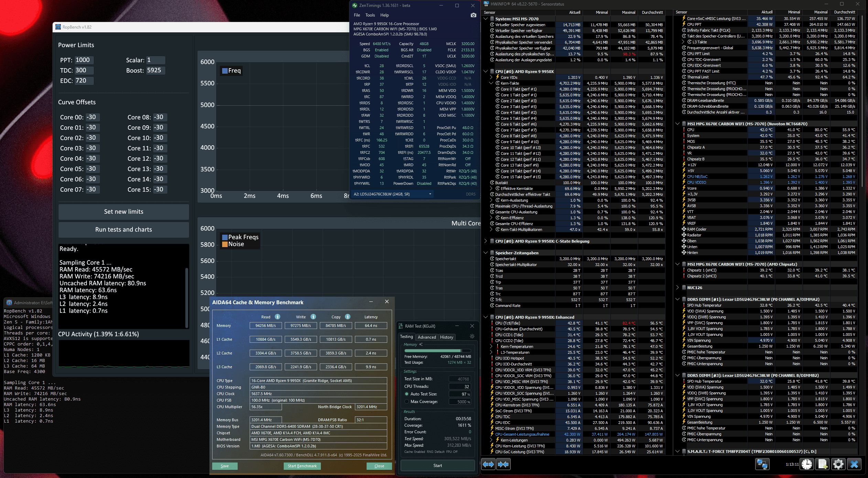868x478 pixels.
Task: Toggle RAM Test theme with the sun icon
Action: point(472,336)
